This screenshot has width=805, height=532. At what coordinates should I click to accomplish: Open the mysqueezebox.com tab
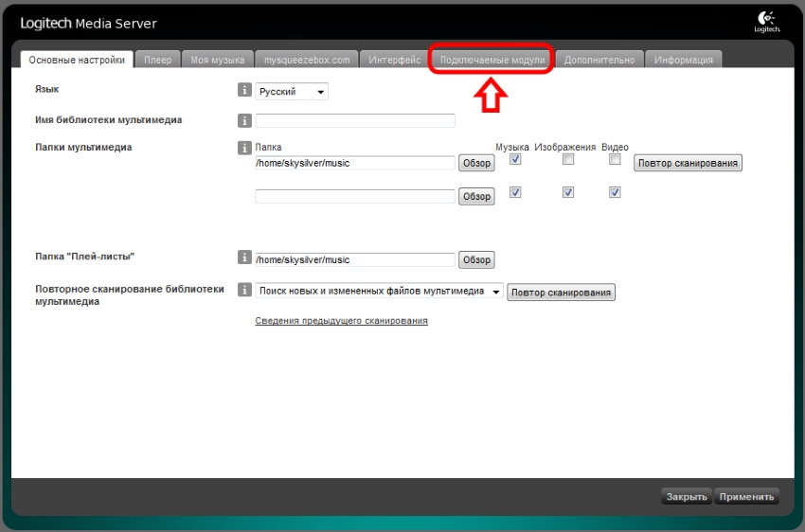[307, 60]
